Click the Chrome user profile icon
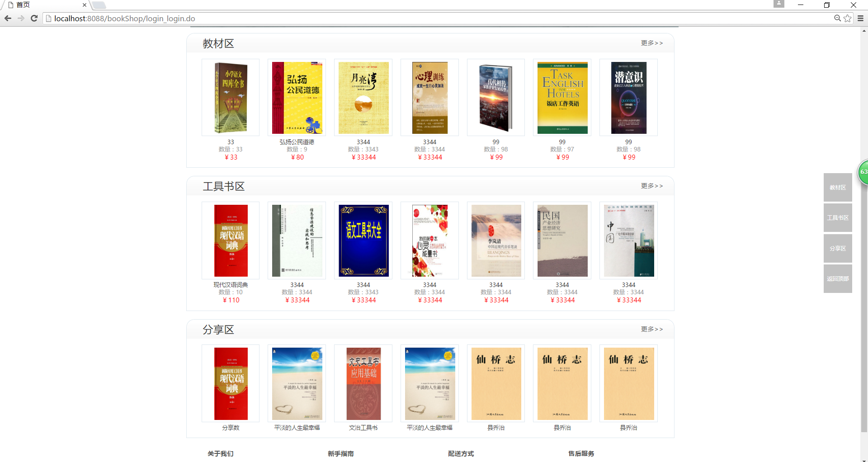This screenshot has width=868, height=462. pyautogui.click(x=778, y=4)
